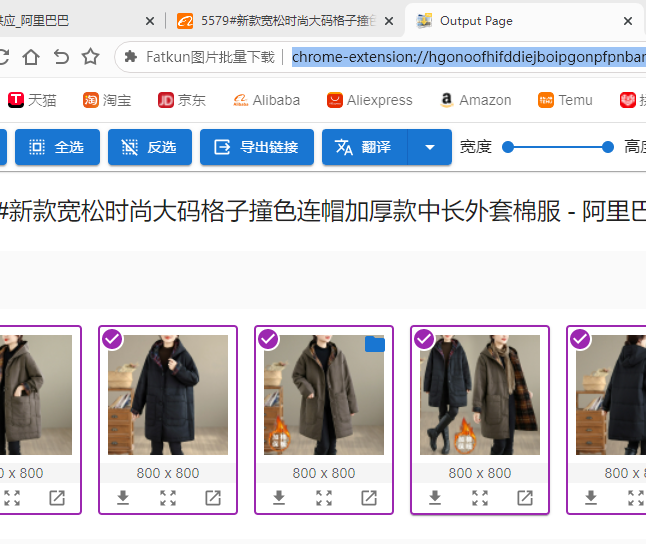Screen dimensions: 646x544
Task: Open the Alibaba bookmark
Action: pyautogui.click(x=267, y=100)
